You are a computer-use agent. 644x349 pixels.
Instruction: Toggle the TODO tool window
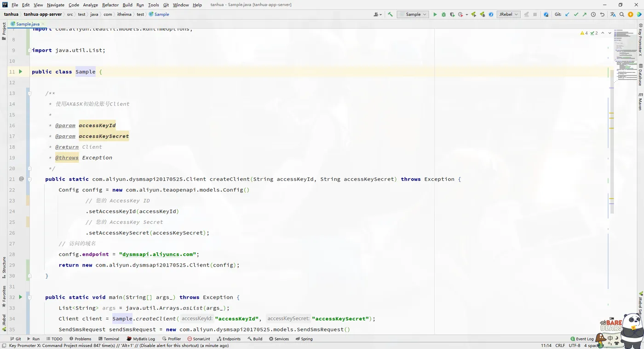54,339
